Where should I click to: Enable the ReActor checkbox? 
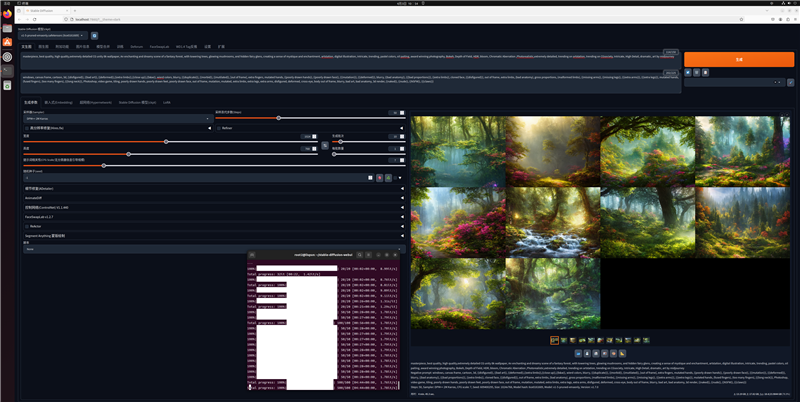27,226
